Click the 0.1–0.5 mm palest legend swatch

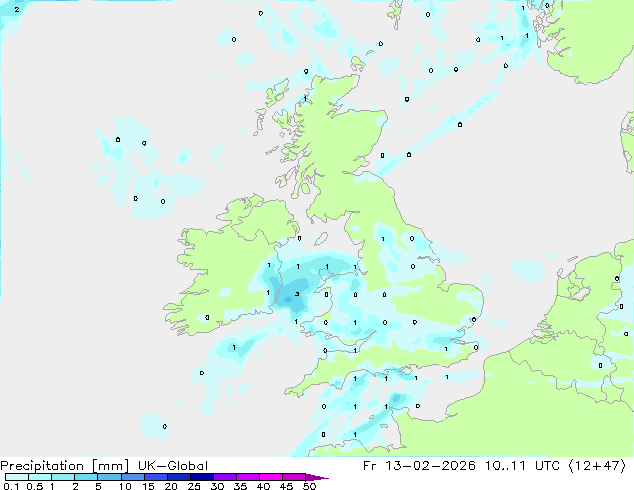pyautogui.click(x=17, y=477)
